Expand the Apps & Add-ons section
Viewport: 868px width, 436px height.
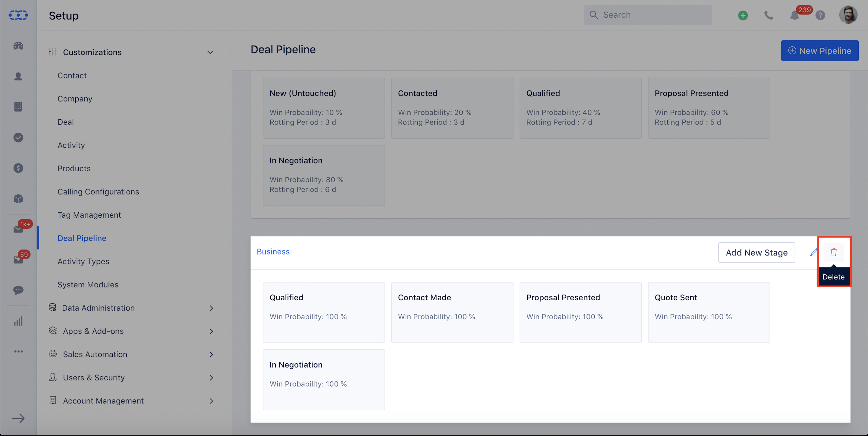click(211, 331)
